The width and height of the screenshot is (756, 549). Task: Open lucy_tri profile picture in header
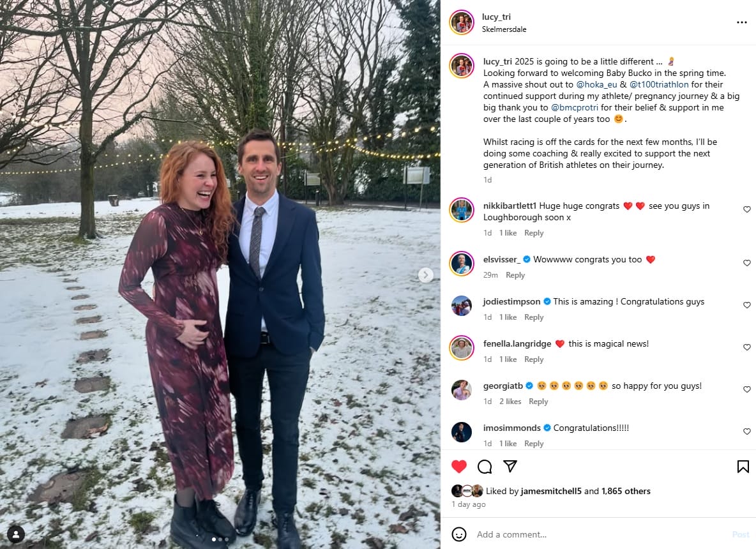[461, 22]
